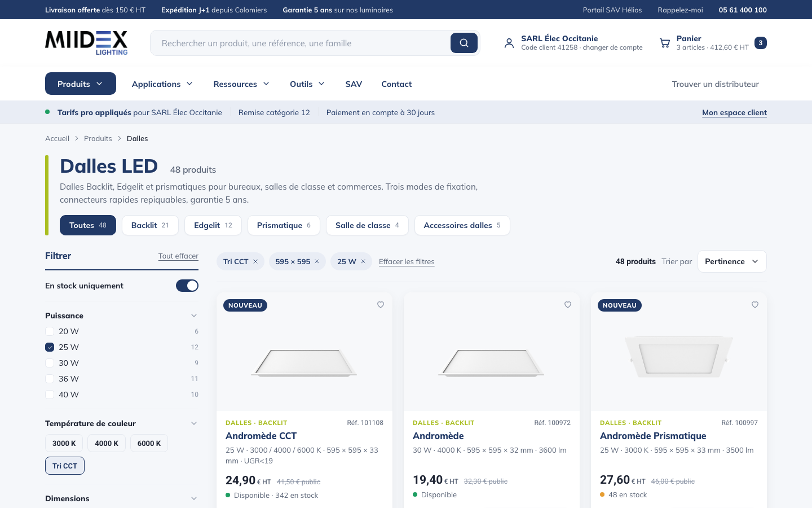Check the 20 W power checkbox
Viewport: 812px width, 508px height.
click(x=50, y=331)
